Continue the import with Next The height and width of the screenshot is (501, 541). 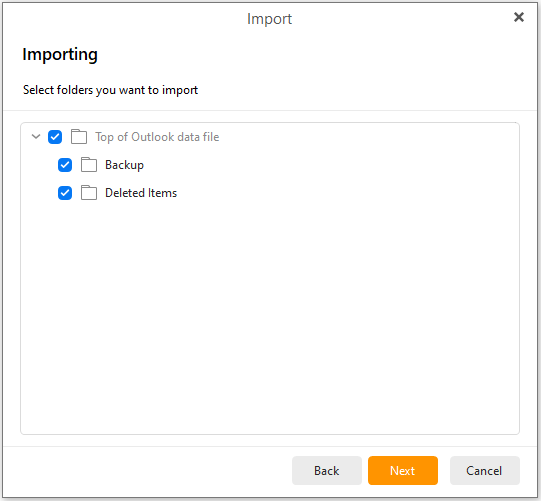[x=403, y=471]
